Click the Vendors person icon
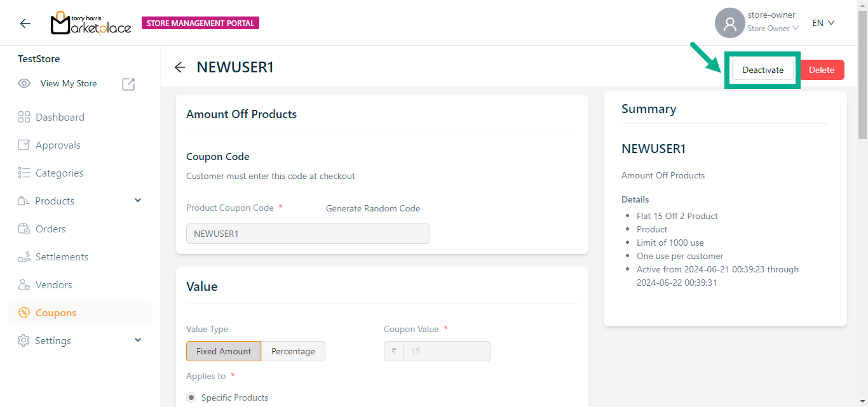Image resolution: width=868 pixels, height=407 pixels. point(24,284)
